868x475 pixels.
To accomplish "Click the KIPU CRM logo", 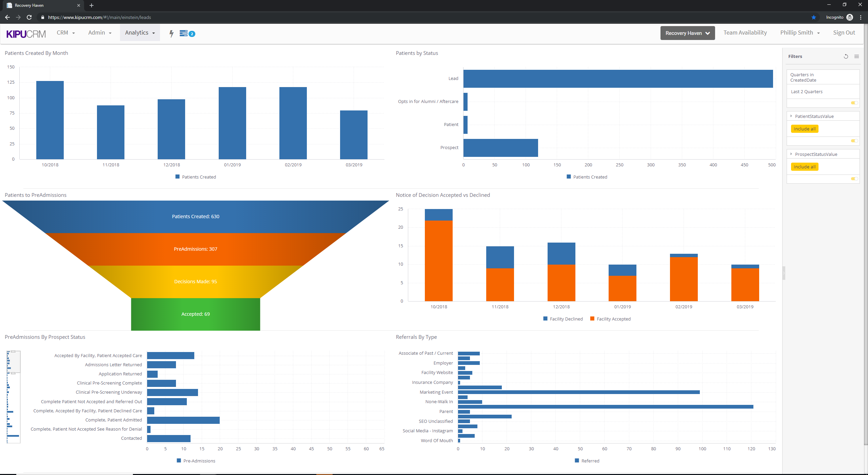I will click(x=26, y=34).
